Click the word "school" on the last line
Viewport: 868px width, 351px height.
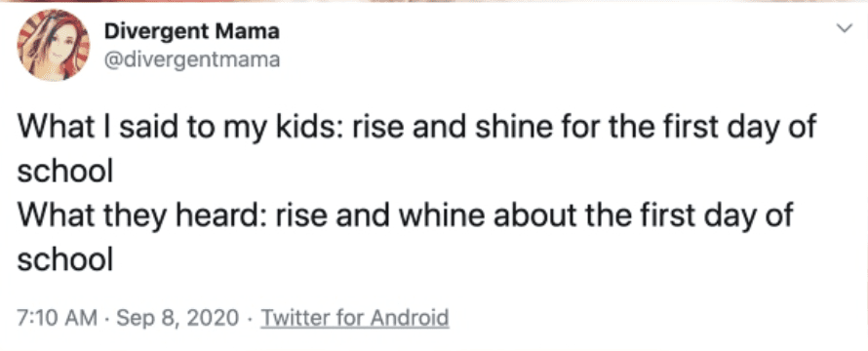pyautogui.click(x=64, y=259)
